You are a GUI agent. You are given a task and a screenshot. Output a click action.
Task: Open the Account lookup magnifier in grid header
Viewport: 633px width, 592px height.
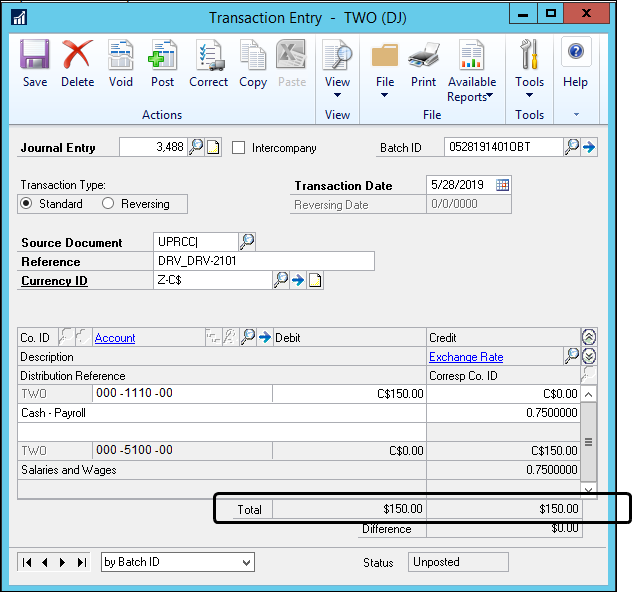click(x=248, y=337)
